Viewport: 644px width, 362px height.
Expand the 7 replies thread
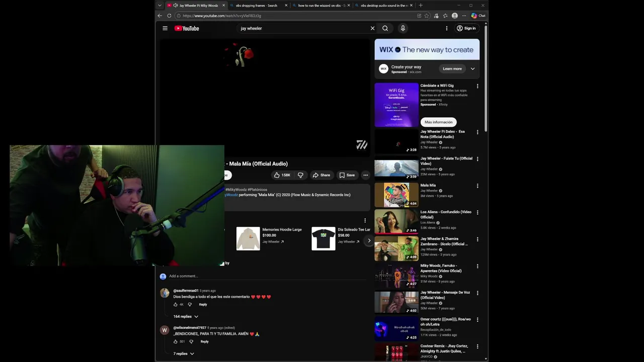coord(184,353)
